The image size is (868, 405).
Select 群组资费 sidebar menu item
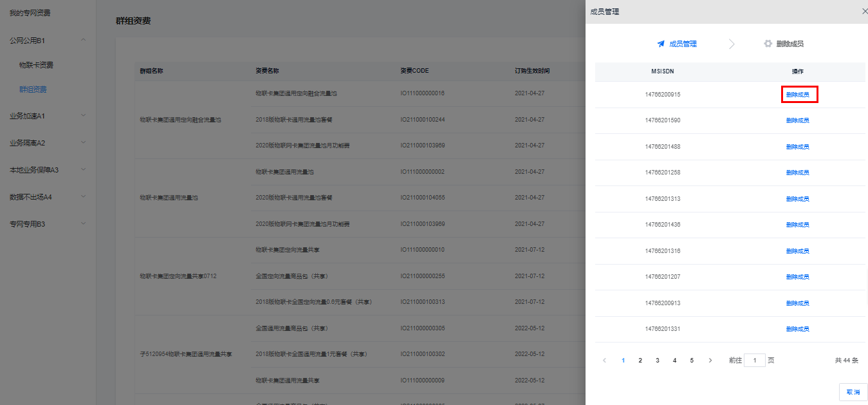point(33,89)
